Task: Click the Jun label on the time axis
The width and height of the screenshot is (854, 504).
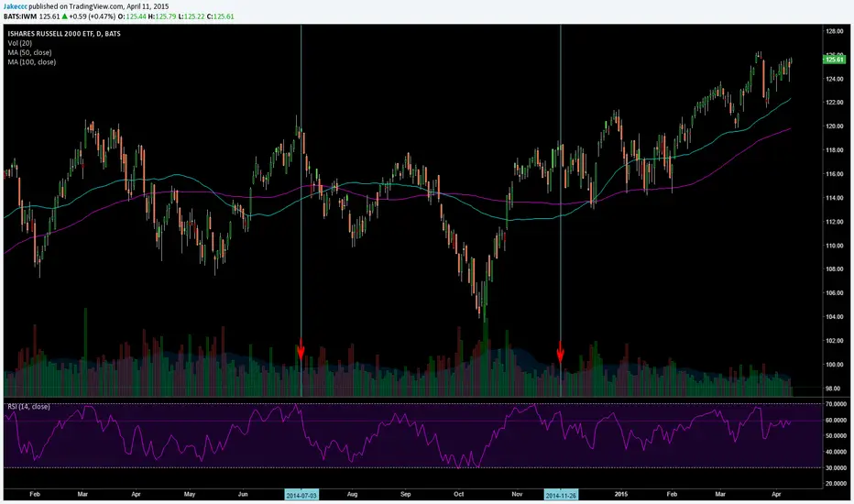Action: click(243, 494)
